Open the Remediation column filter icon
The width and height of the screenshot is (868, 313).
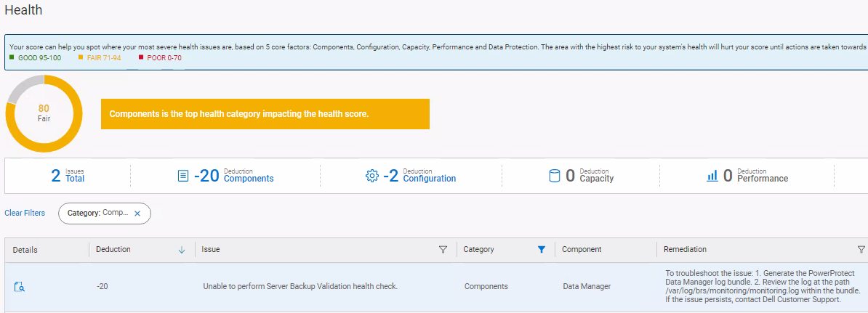coord(861,250)
